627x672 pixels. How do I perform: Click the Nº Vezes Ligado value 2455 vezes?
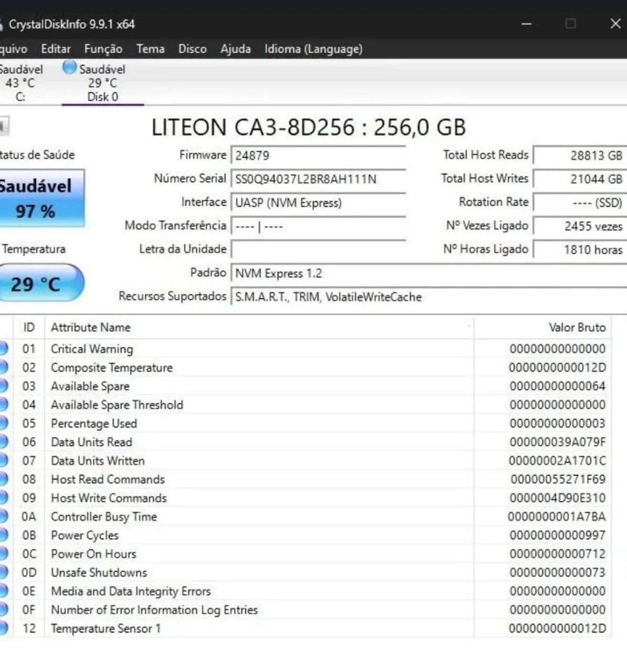(x=580, y=226)
